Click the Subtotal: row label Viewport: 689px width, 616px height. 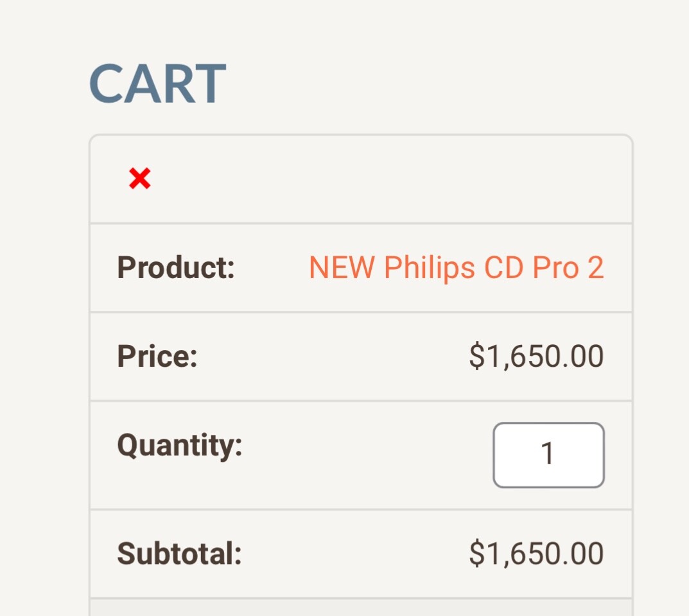[x=179, y=553]
